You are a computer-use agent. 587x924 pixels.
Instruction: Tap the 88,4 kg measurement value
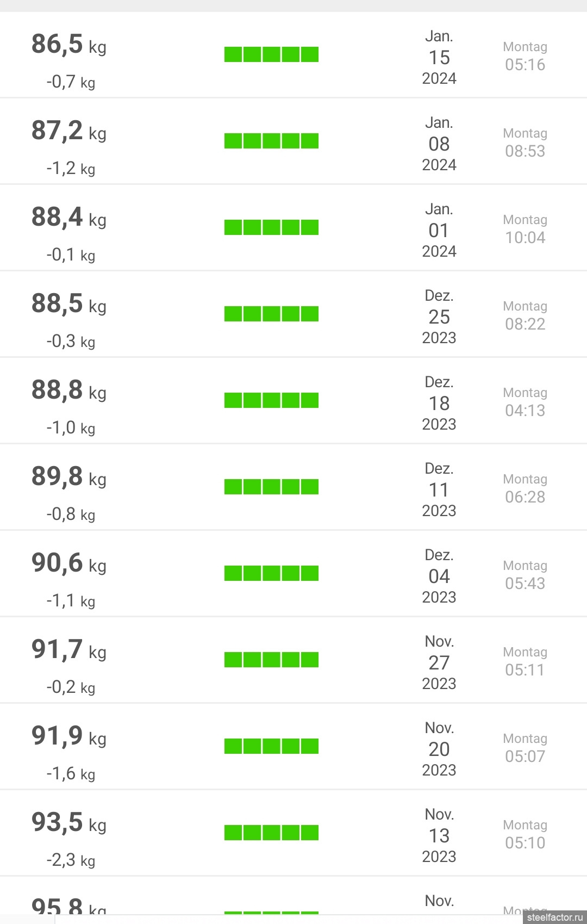(x=68, y=218)
